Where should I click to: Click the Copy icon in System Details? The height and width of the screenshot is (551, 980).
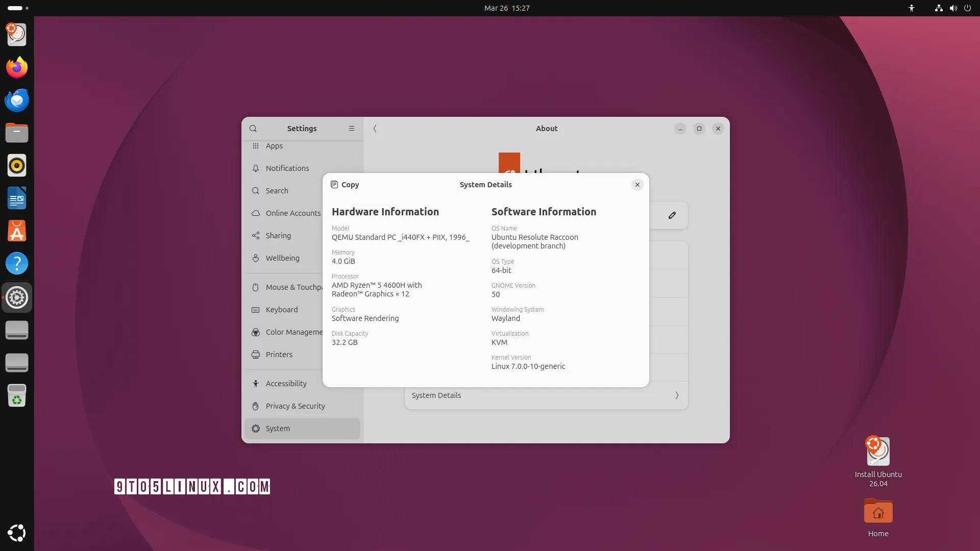[335, 185]
